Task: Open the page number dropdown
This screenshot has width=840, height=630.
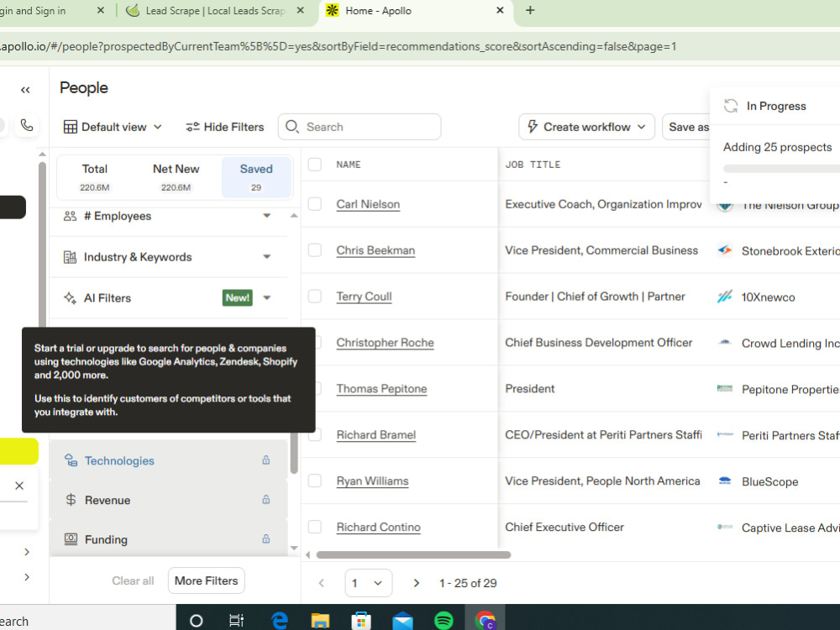Action: coord(369,583)
